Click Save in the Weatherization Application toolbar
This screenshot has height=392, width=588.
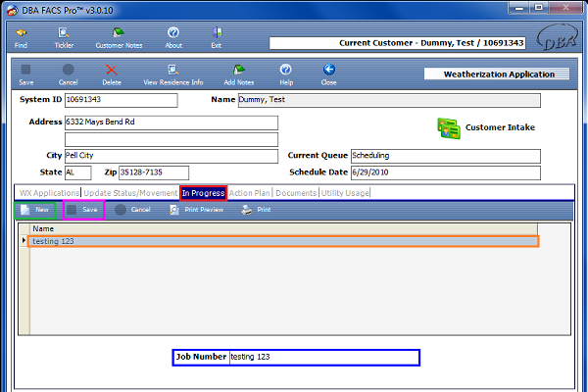[25, 75]
